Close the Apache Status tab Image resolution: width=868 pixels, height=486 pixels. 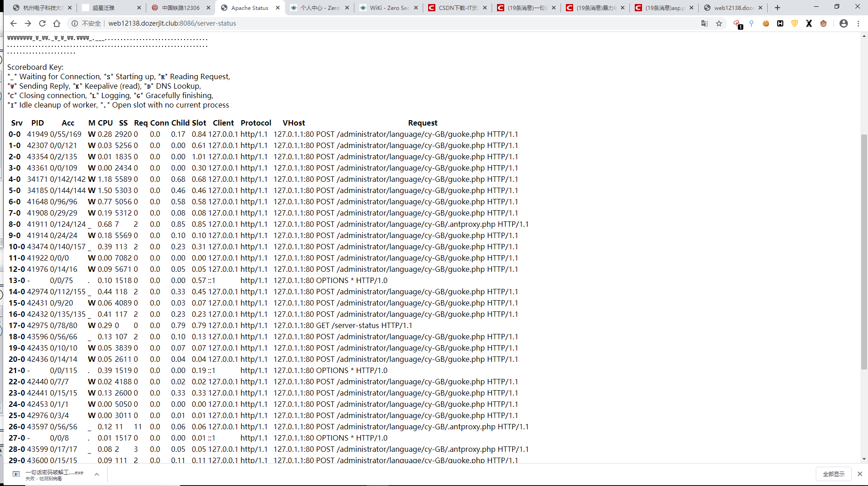[x=278, y=8]
